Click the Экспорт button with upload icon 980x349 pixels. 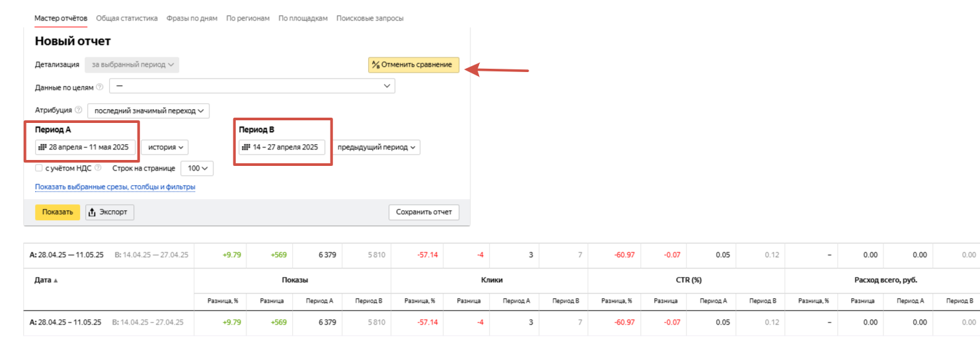point(110,212)
